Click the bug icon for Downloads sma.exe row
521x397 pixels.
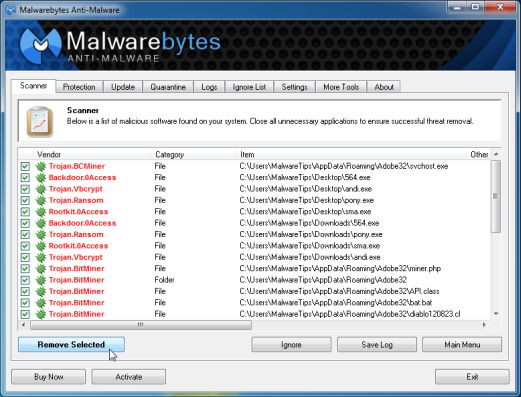[x=41, y=246]
